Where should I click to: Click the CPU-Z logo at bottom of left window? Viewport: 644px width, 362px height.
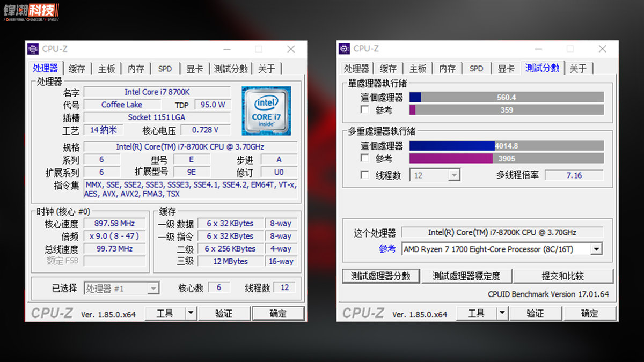point(52,313)
